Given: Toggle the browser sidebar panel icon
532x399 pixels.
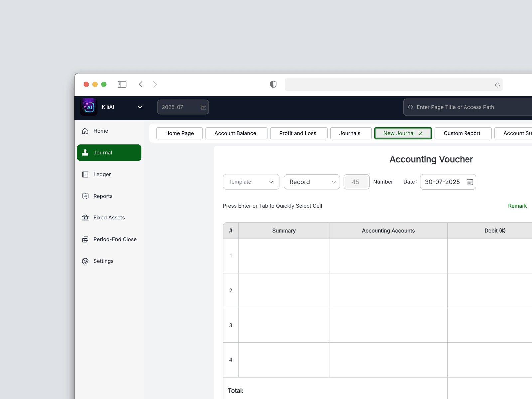Looking at the screenshot, I should pos(122,84).
